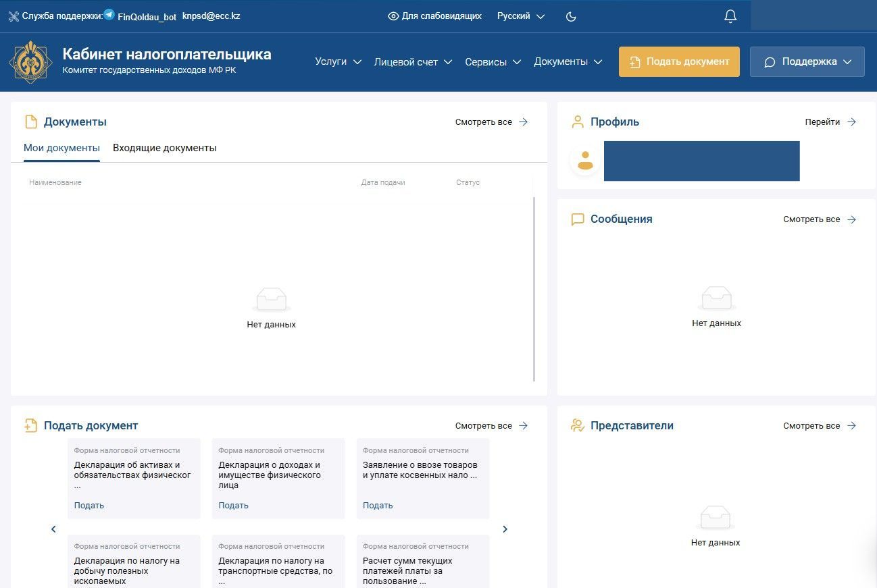Expand the Услуги menu
Screen dimensions: 877x588
339,61
